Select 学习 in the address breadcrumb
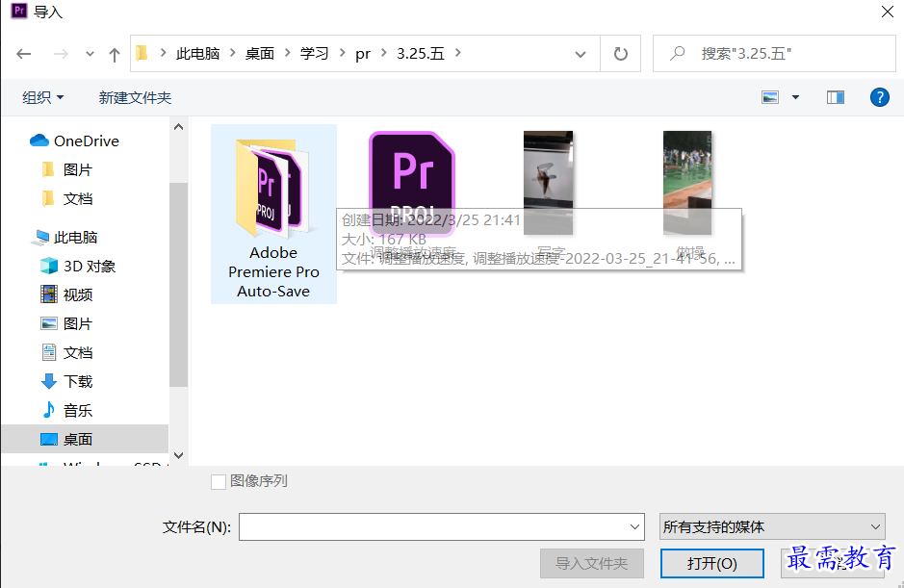Viewport: 904px width, 588px height. click(x=314, y=54)
